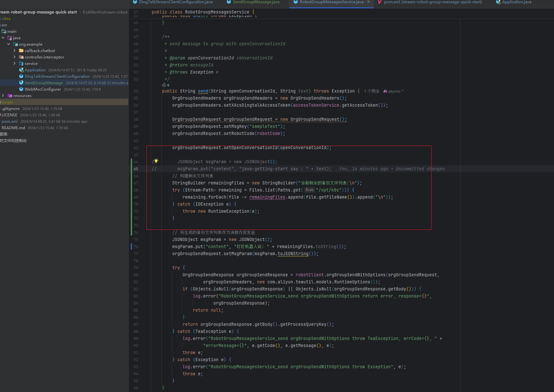
Task: Switch to SendGroupMessage.java tab
Action: [253, 2]
